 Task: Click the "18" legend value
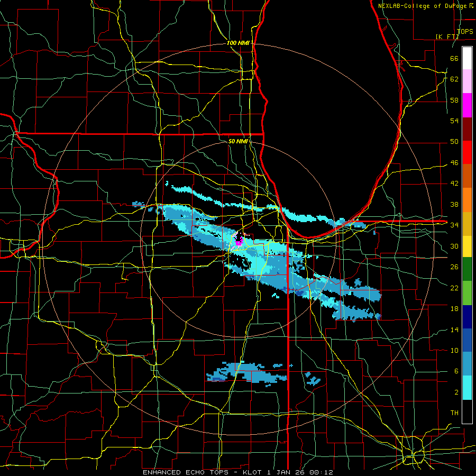pos(454,309)
